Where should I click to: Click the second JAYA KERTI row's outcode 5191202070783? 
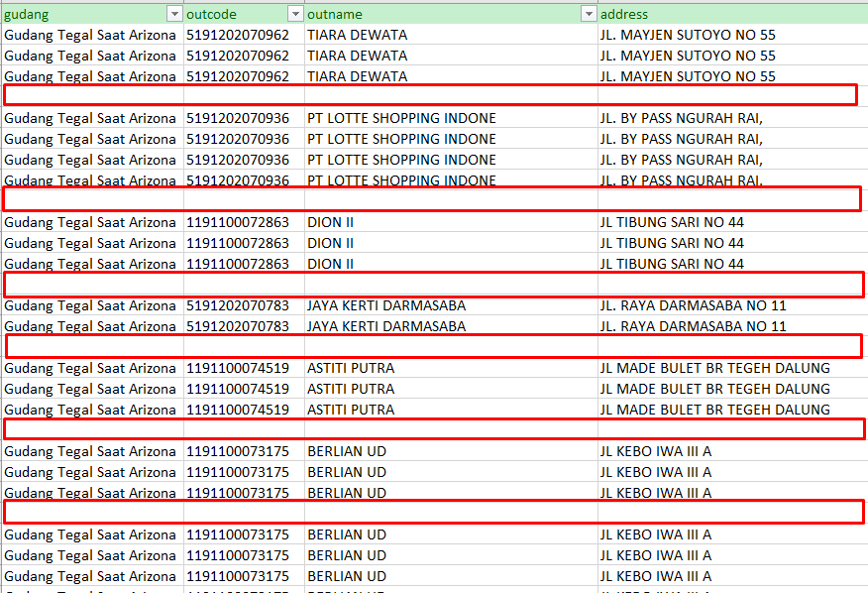pyautogui.click(x=238, y=326)
